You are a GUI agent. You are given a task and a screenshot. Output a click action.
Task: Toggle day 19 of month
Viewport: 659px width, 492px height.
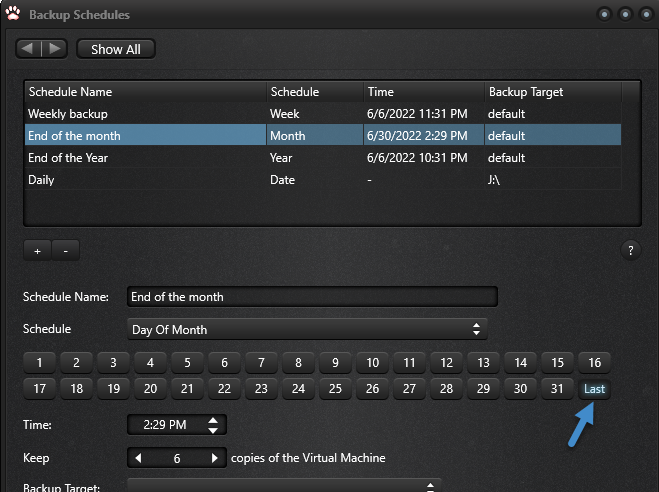[113, 389]
